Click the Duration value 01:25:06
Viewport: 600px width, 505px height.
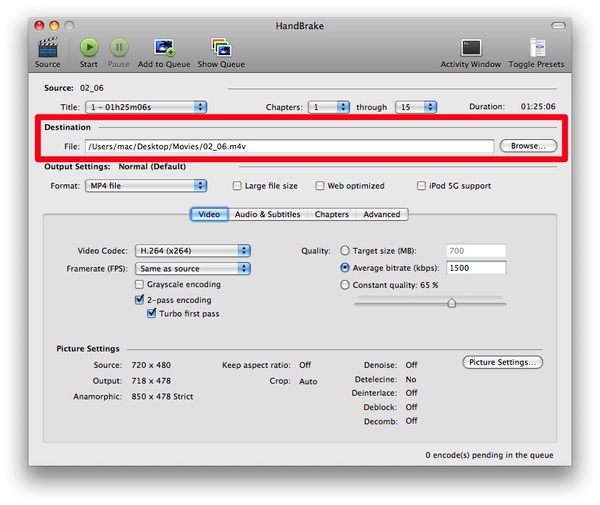[538, 106]
